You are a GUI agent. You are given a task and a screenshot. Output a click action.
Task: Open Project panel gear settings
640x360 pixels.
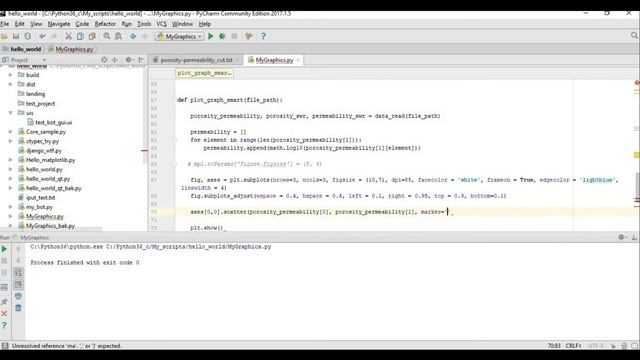(x=129, y=60)
